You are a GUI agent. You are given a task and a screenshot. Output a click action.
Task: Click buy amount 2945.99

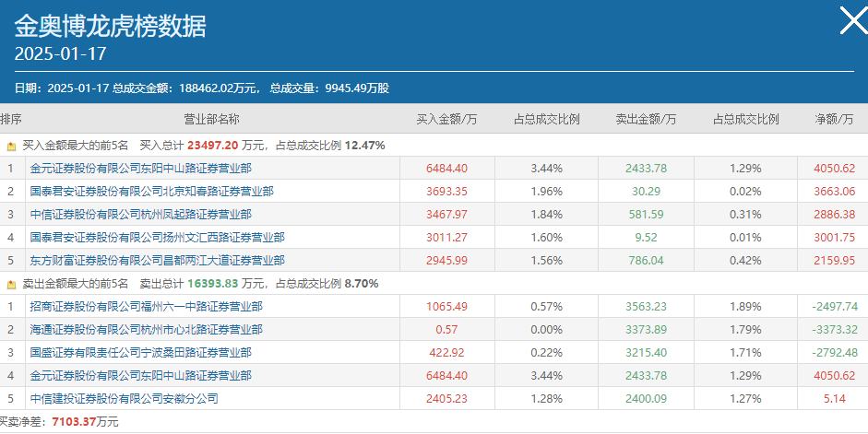click(446, 261)
